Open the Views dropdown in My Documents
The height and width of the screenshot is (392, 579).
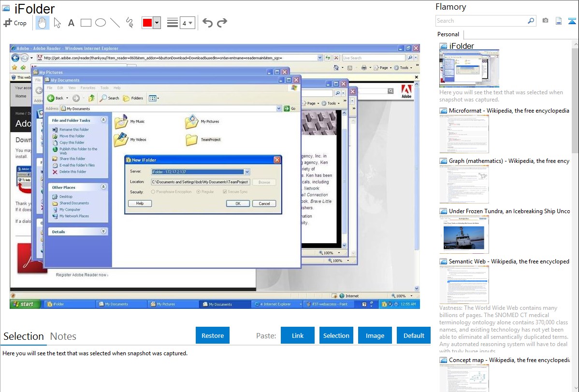[154, 98]
